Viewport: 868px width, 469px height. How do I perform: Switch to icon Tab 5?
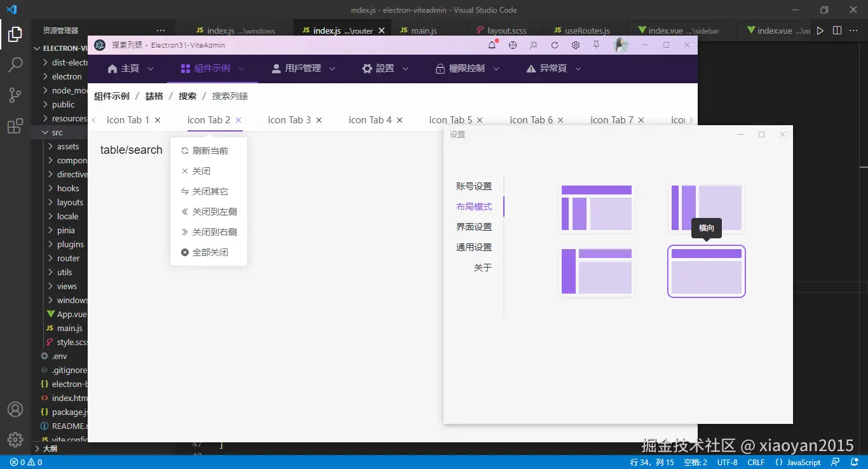tap(451, 119)
